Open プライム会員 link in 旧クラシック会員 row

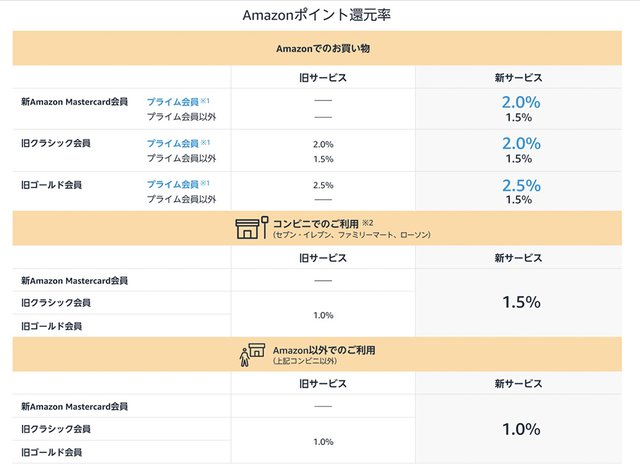point(173,143)
